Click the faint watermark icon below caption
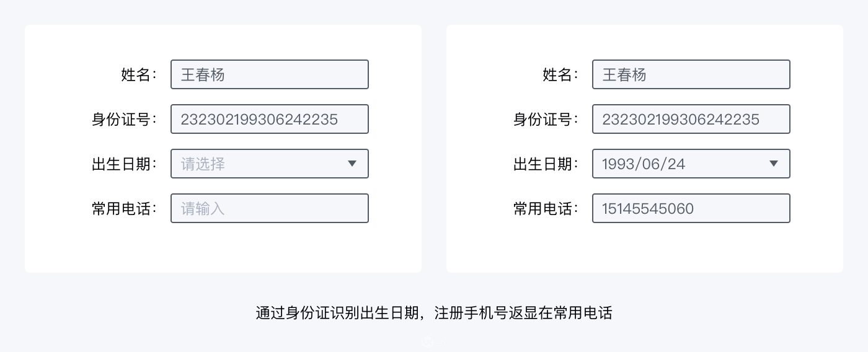Viewport: 868px width, 352px height. coord(427,341)
